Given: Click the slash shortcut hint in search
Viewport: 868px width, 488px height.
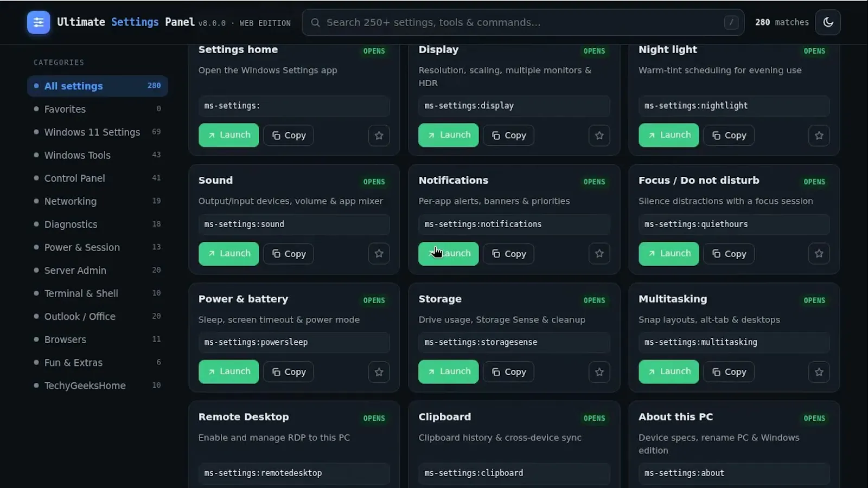Looking at the screenshot, I should click(731, 22).
